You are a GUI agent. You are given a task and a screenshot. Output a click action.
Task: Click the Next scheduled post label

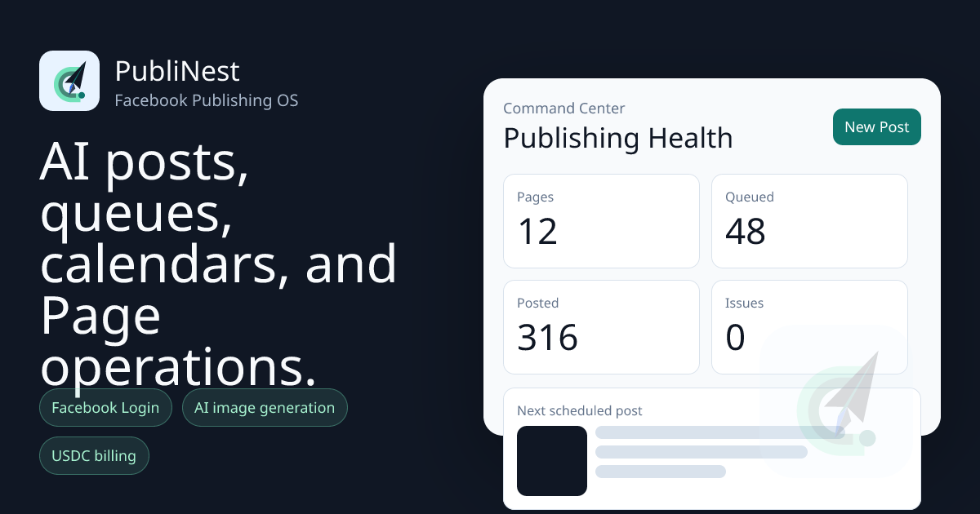(580, 411)
